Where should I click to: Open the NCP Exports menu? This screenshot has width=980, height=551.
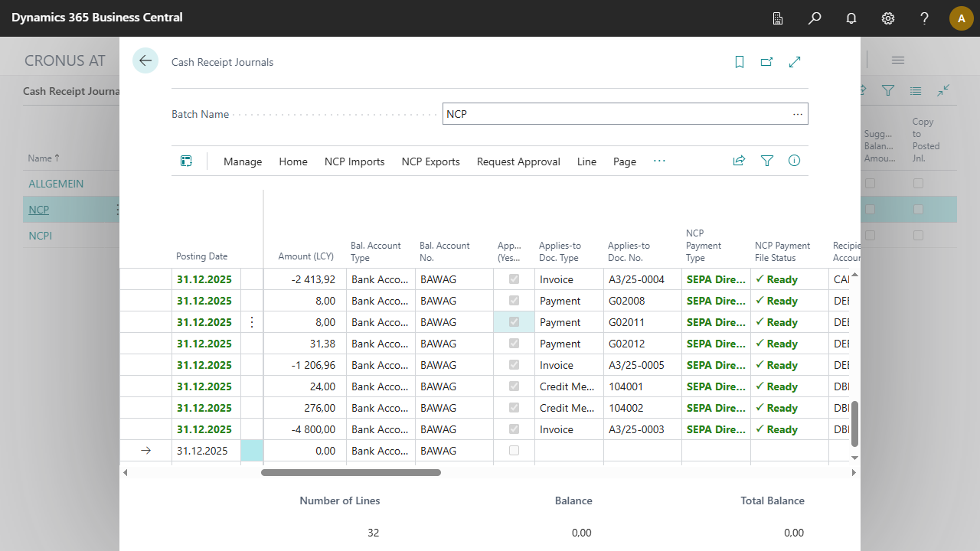click(x=431, y=161)
